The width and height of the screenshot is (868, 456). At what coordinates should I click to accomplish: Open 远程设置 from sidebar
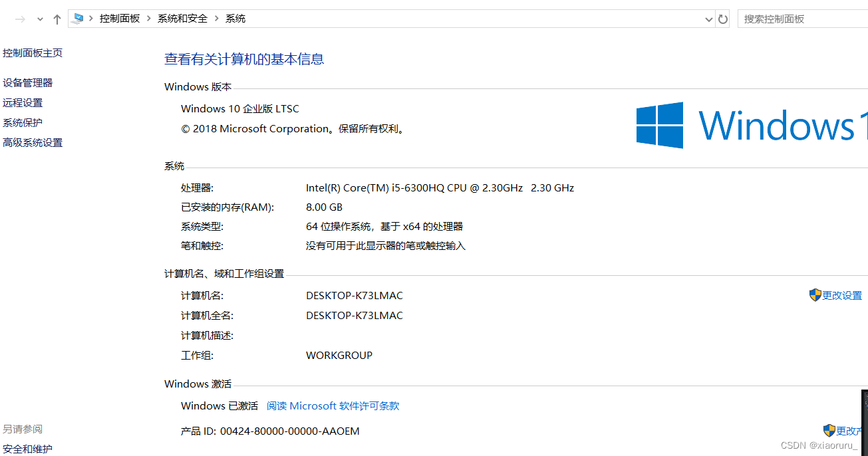pyautogui.click(x=23, y=103)
